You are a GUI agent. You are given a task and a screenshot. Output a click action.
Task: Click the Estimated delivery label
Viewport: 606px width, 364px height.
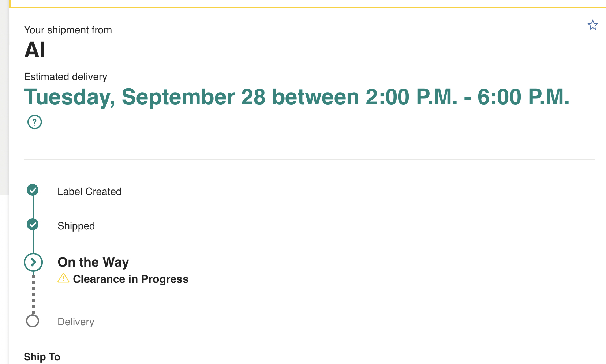click(x=66, y=77)
